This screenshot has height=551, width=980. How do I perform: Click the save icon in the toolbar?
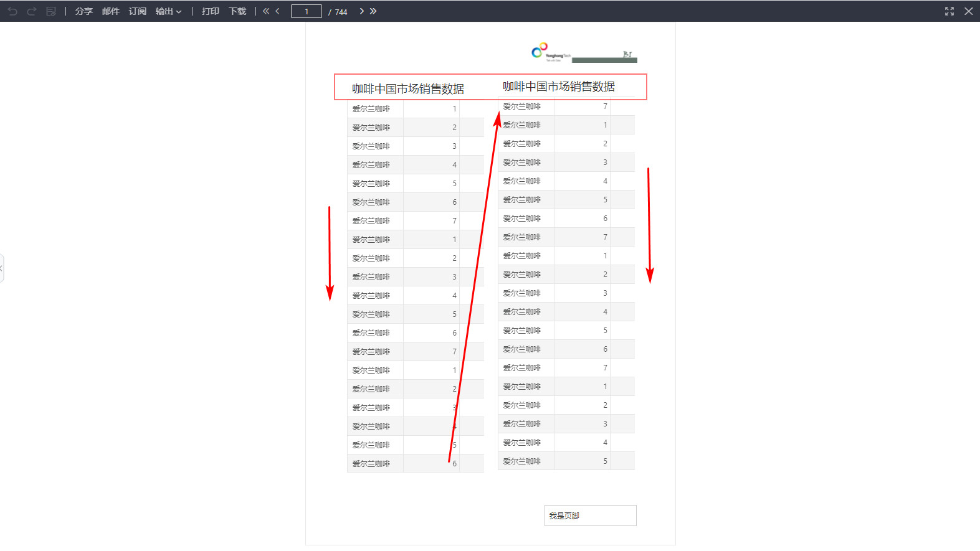(51, 11)
